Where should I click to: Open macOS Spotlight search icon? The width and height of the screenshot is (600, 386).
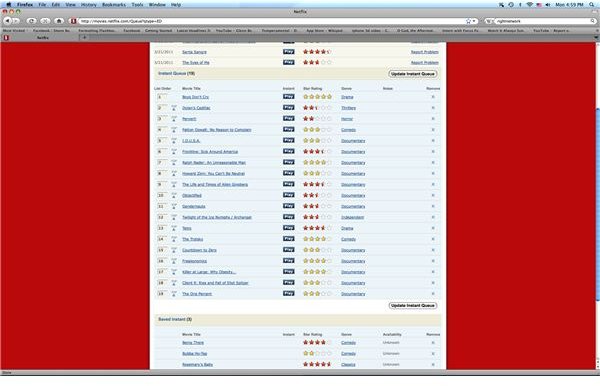592,5
